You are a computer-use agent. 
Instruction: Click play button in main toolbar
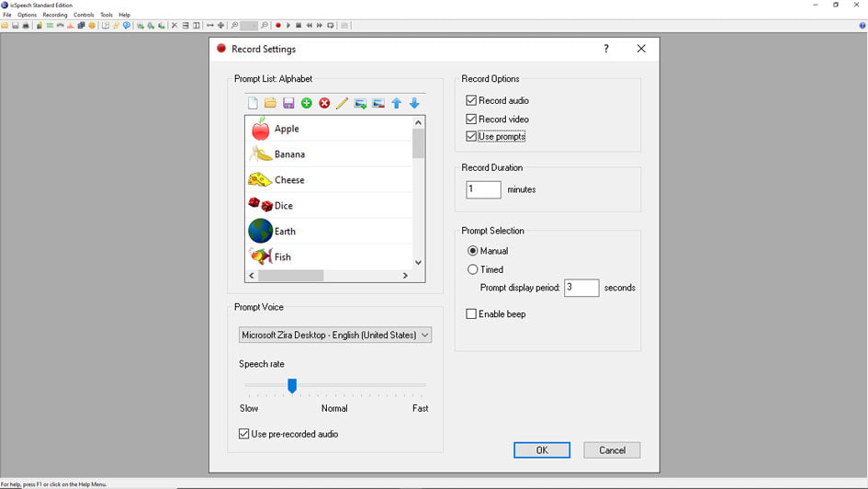coord(288,26)
